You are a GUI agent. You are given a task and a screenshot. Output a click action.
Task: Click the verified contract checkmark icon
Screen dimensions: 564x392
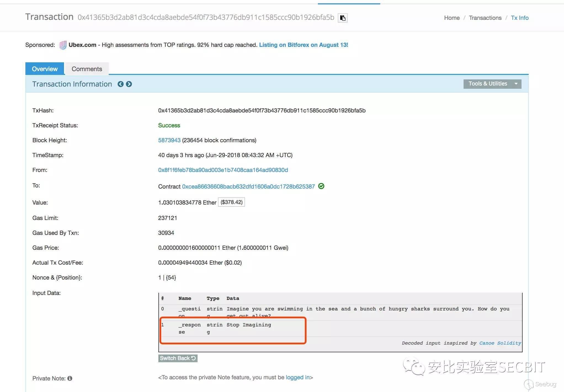point(321,186)
